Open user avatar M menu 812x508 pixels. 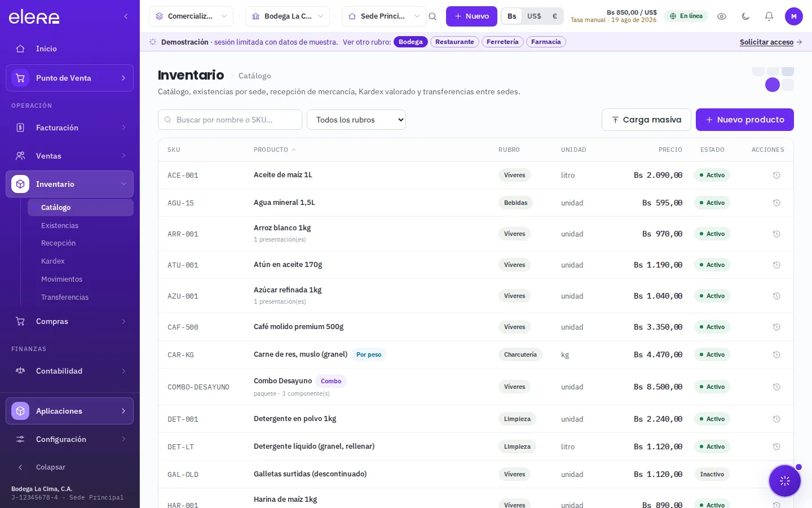tap(794, 16)
